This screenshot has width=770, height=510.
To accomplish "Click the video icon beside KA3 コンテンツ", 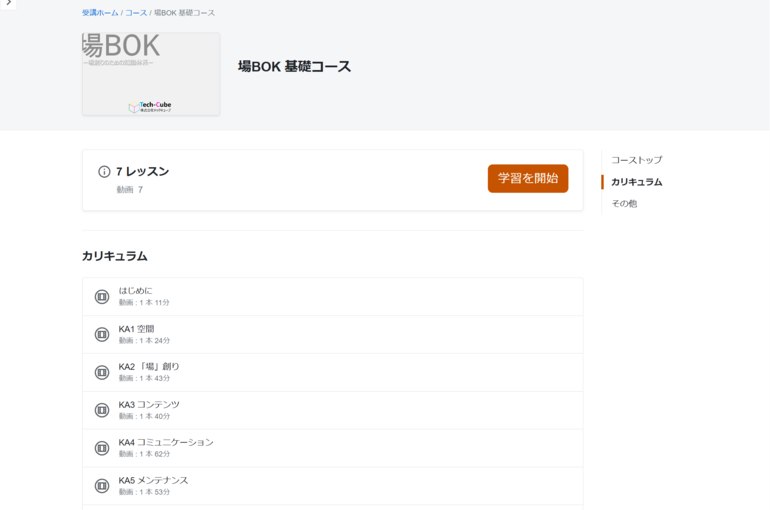I will click(102, 410).
